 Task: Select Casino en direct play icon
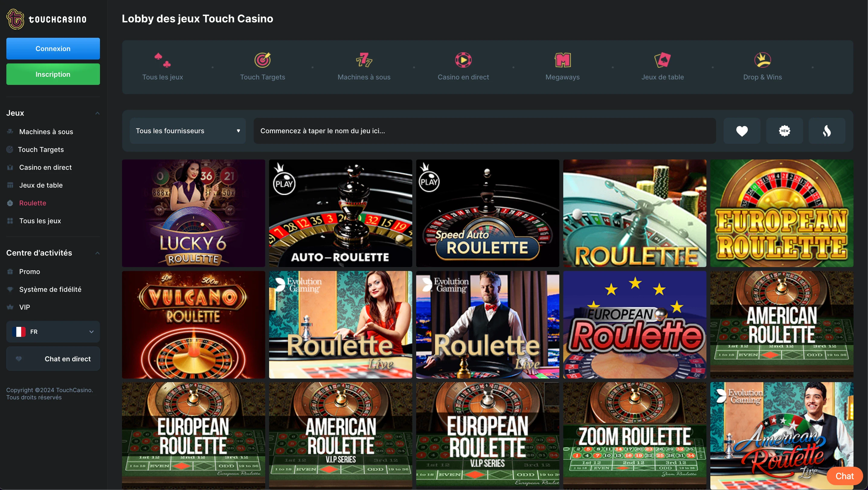click(463, 60)
